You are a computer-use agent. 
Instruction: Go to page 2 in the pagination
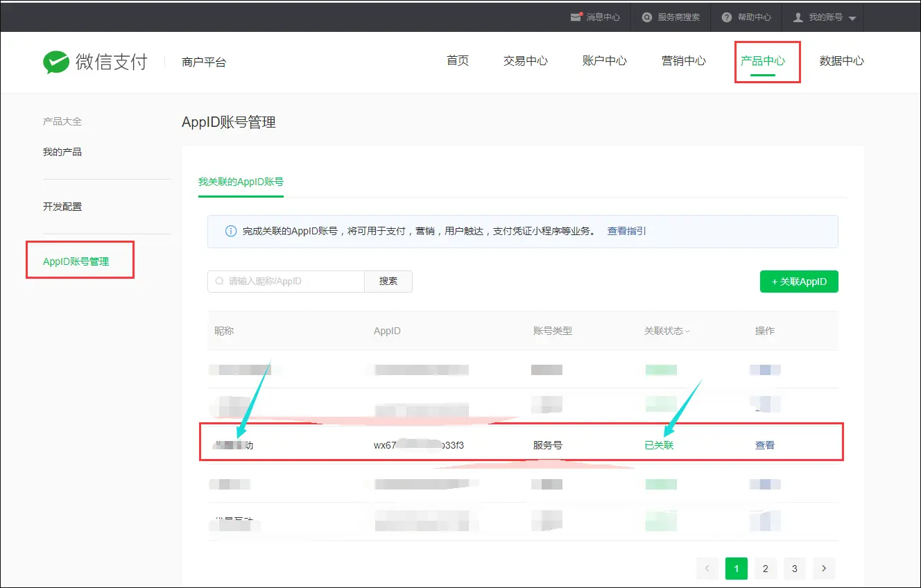[x=766, y=569]
